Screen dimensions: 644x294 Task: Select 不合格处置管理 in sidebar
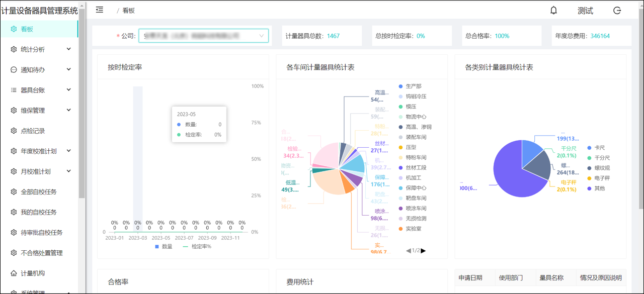pyautogui.click(x=41, y=253)
